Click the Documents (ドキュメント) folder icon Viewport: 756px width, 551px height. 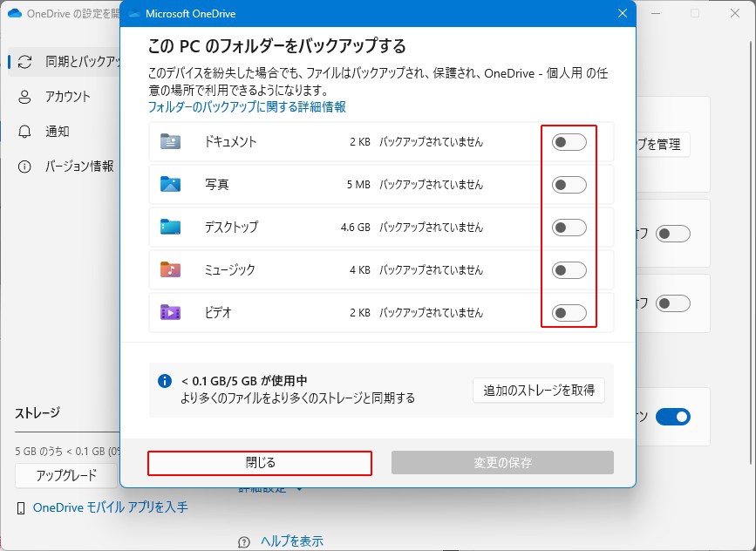coord(170,142)
